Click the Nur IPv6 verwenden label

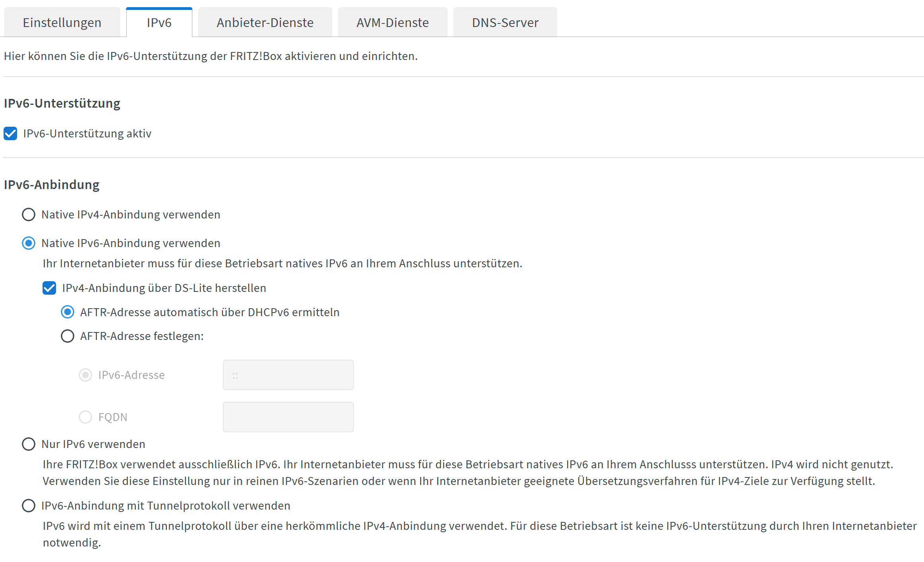click(x=93, y=444)
